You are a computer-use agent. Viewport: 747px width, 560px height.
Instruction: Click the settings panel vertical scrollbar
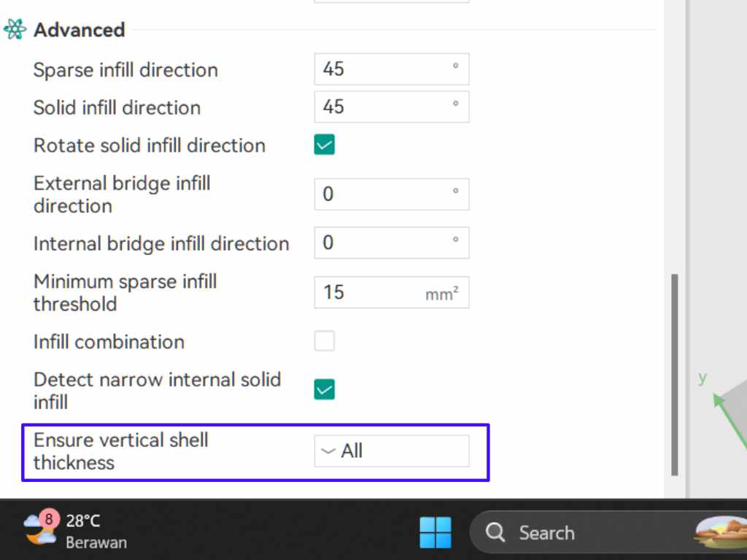[675, 374]
